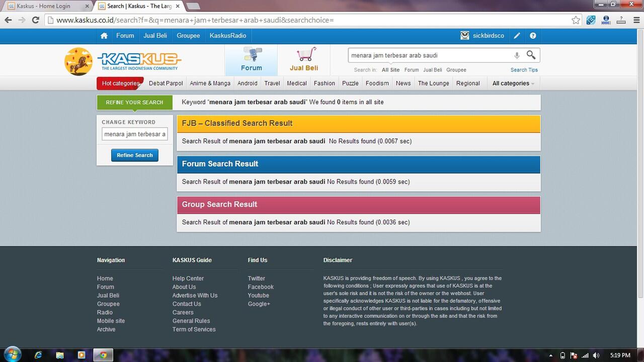Image resolution: width=644 pixels, height=362 pixels.
Task: Click the sickbirdsco avatar icon
Action: tap(465, 36)
